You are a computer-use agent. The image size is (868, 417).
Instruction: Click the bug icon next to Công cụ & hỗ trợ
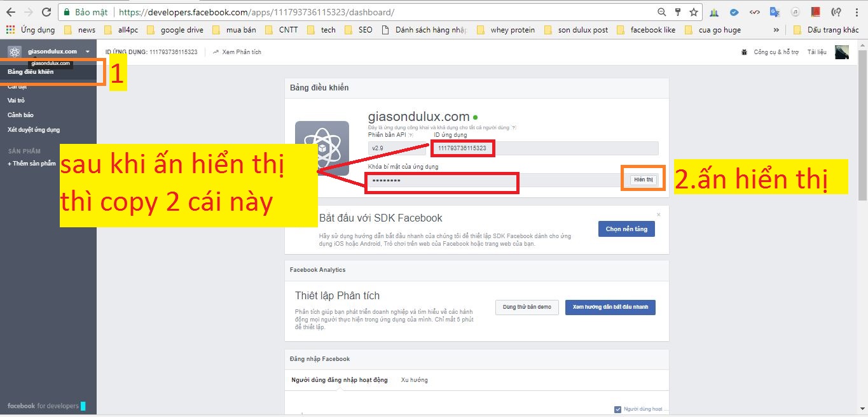click(744, 52)
